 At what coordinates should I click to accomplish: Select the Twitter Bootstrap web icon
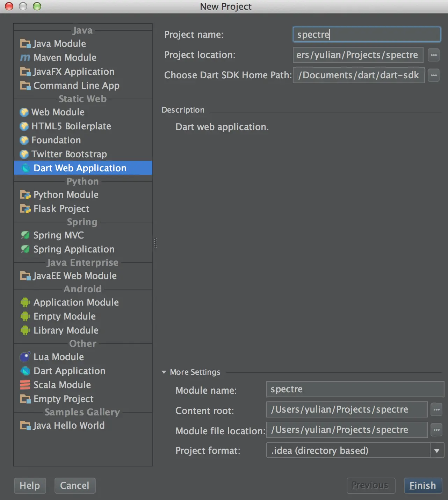(x=24, y=154)
